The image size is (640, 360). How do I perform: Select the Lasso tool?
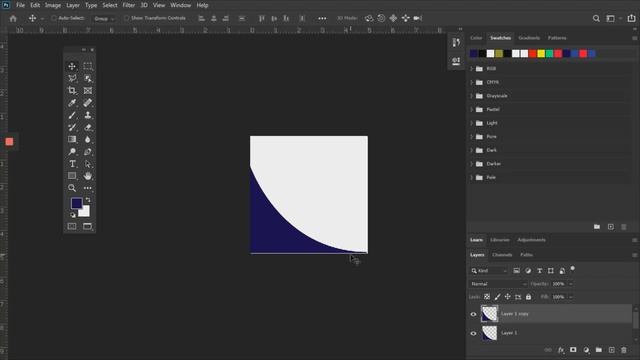[x=72, y=78]
